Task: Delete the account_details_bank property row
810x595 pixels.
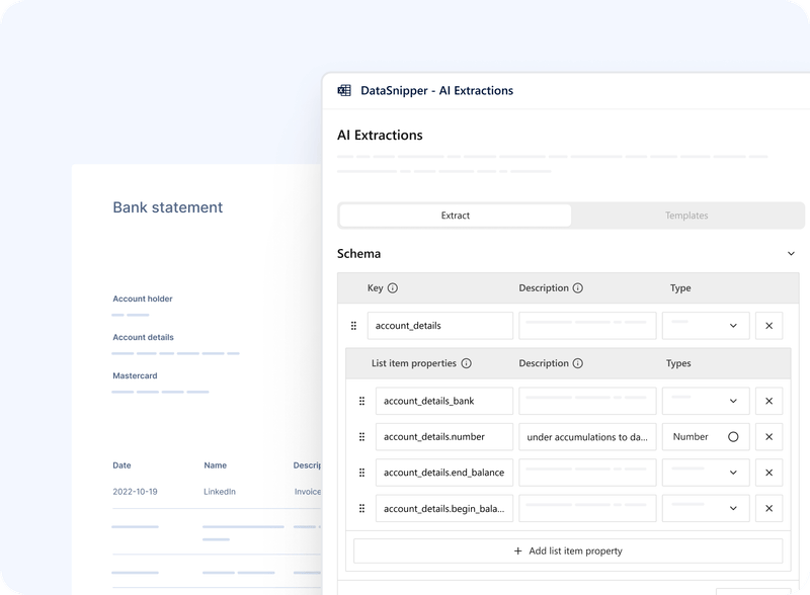Action: pos(768,401)
